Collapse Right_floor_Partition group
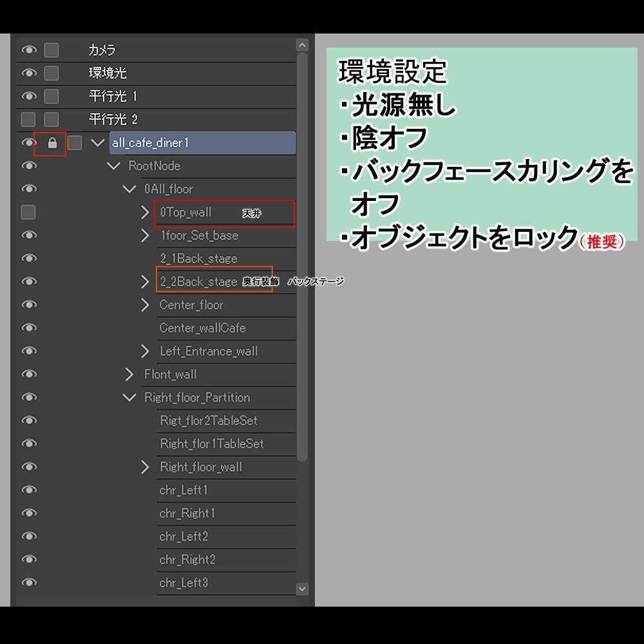This screenshot has height=644, width=644. (x=129, y=397)
